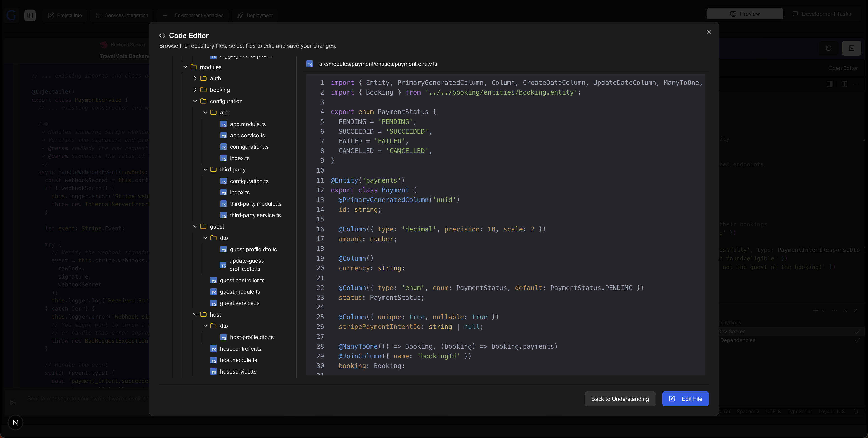Viewport: 868px width, 438px height.
Task: Expand the auth folder chevron
Action: click(x=195, y=78)
